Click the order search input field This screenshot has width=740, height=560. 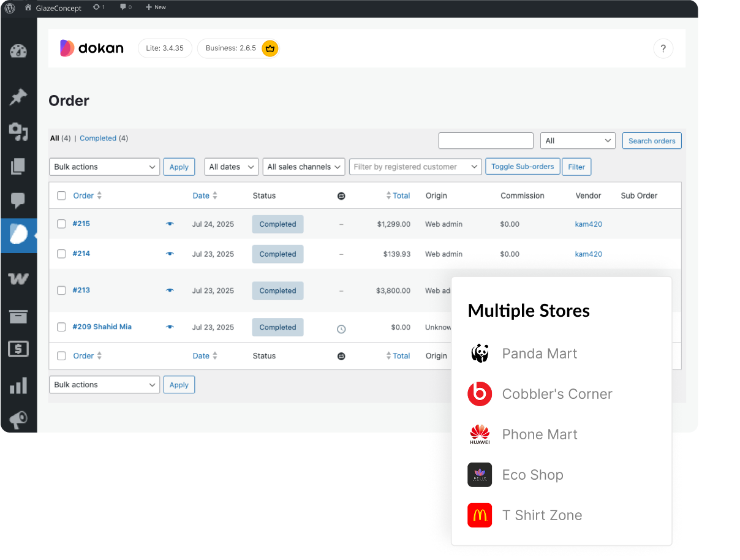coord(486,141)
